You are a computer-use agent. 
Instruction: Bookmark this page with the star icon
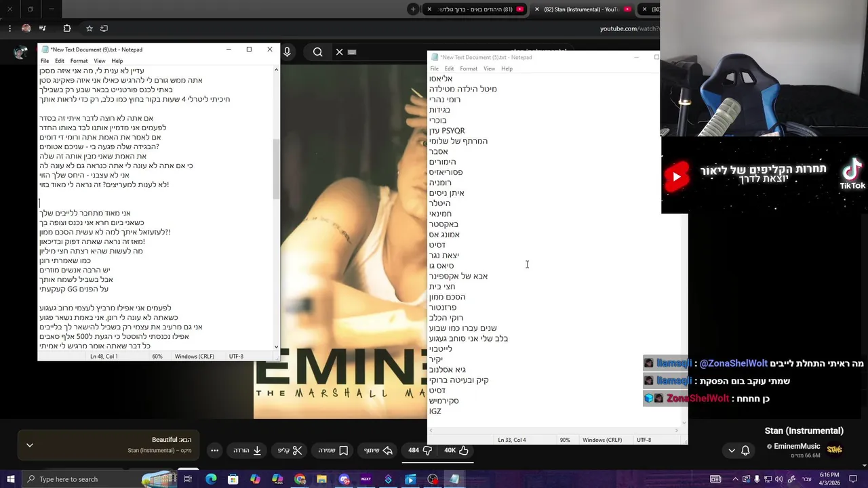click(x=89, y=28)
